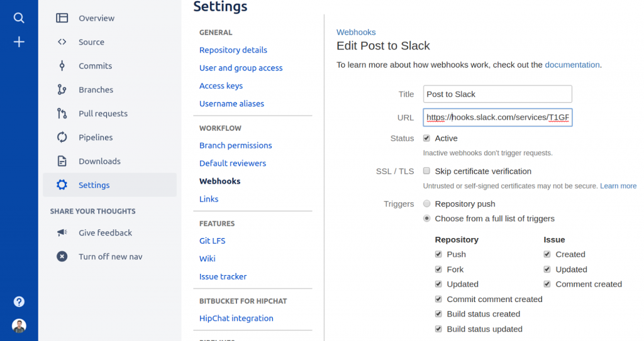Open help question mark icon
The image size is (644, 341).
click(19, 301)
